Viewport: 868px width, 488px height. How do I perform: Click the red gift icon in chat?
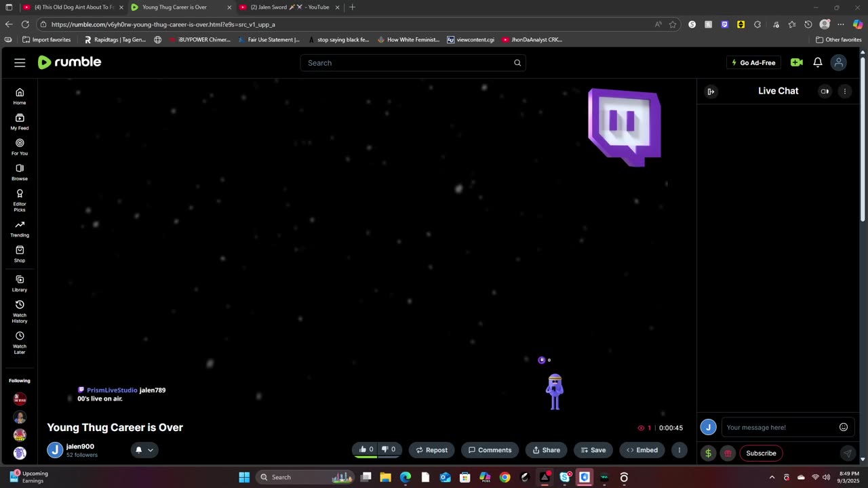[728, 453]
